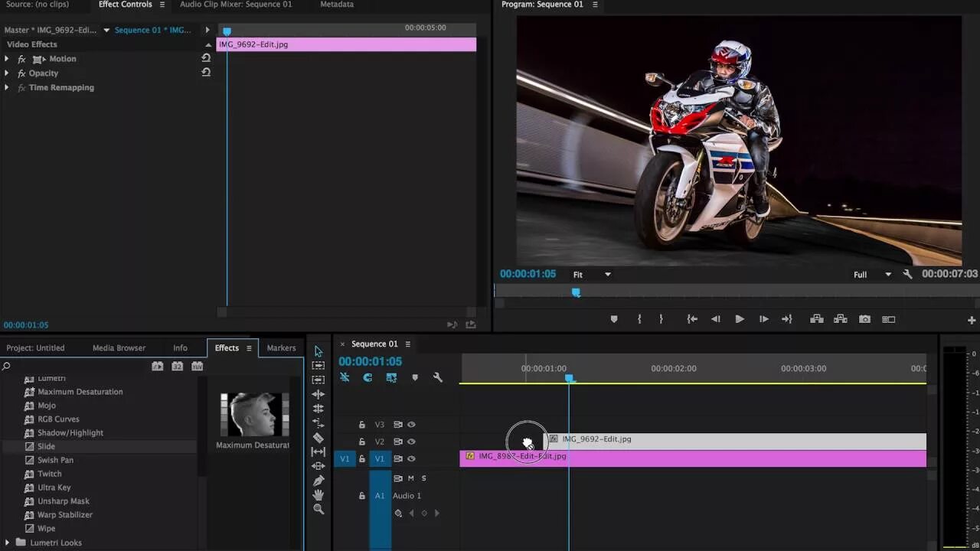Open the timeline wrench display settings

tap(438, 377)
